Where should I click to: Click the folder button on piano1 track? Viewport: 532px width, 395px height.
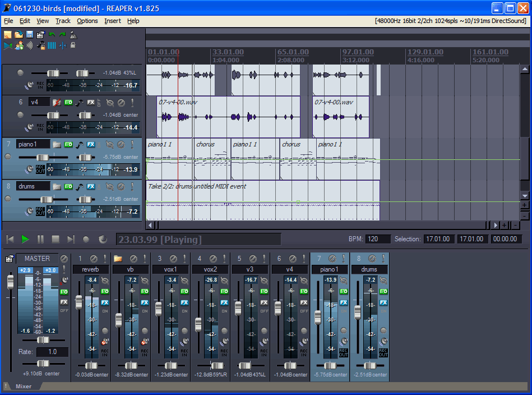point(57,144)
